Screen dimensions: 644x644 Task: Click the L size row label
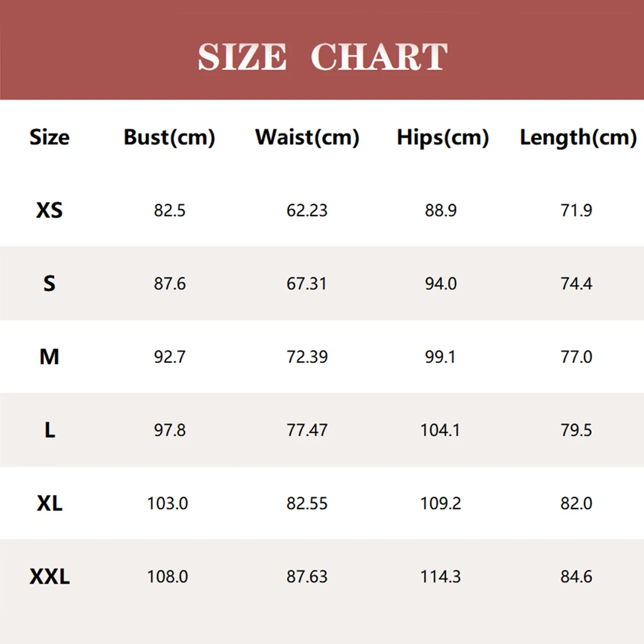[49, 430]
